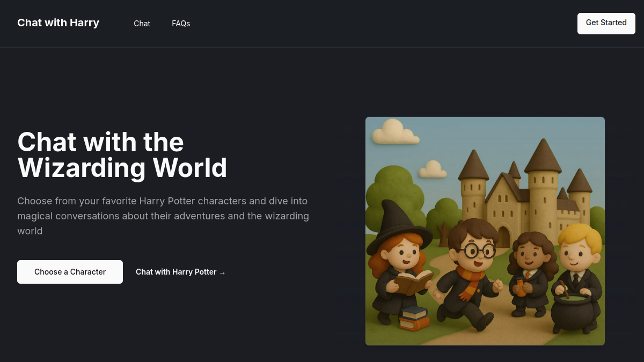
Task: Click the Get Started button
Action: [x=606, y=24]
